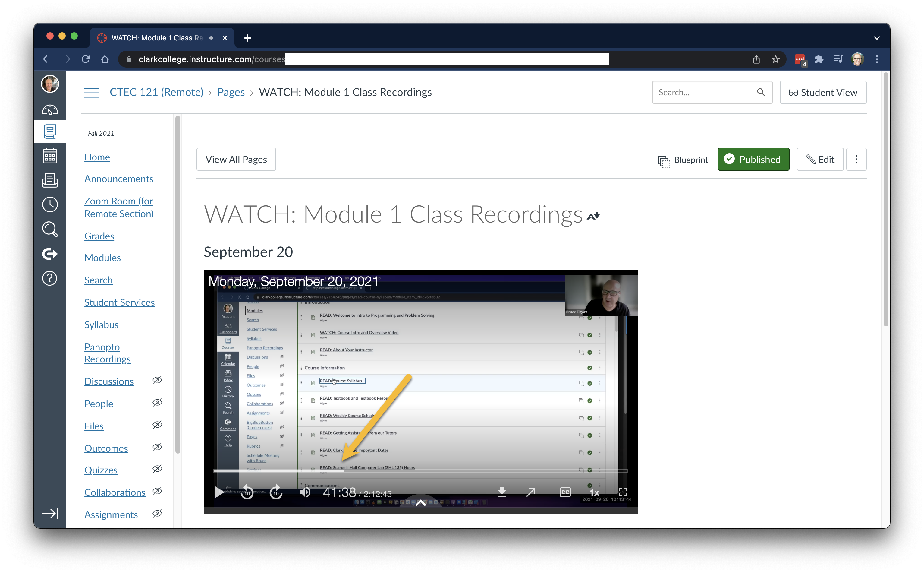924x573 pixels.
Task: Click the View All Pages button
Action: tap(236, 159)
